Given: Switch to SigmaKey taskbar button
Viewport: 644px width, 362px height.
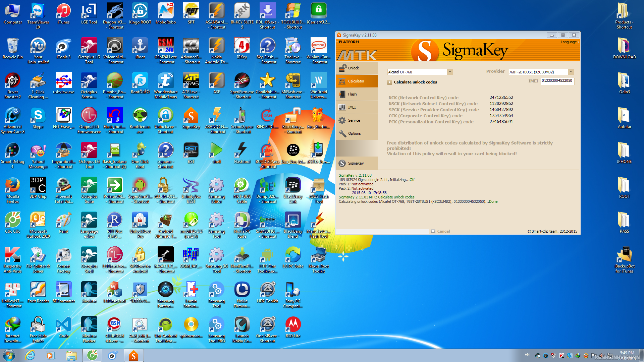Looking at the screenshot, I should pyautogui.click(x=133, y=355).
